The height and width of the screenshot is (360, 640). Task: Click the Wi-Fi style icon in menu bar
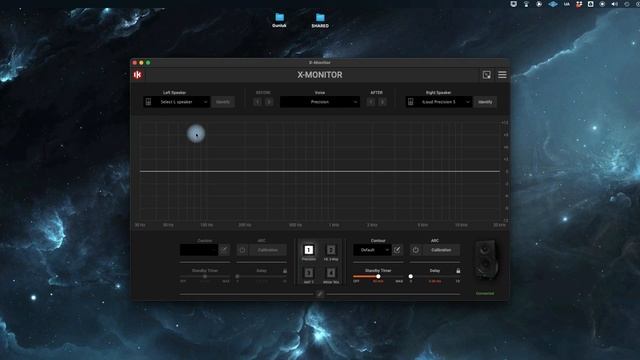[x=526, y=4]
